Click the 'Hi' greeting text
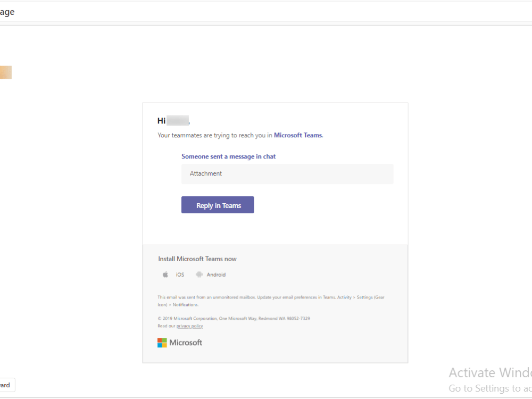 (162, 121)
